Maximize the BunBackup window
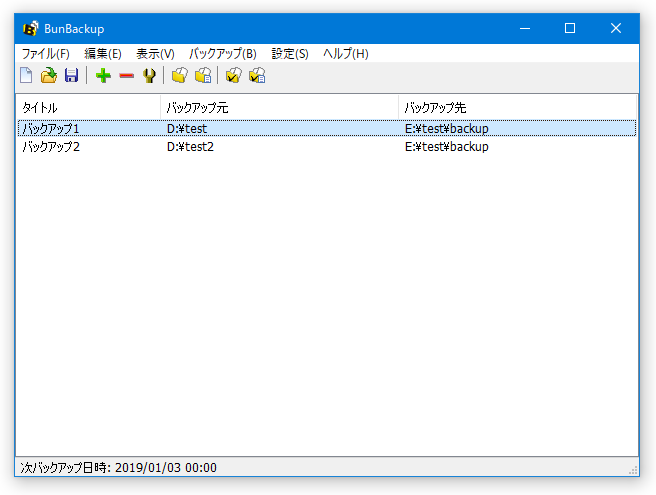The image size is (656, 495). click(x=570, y=28)
